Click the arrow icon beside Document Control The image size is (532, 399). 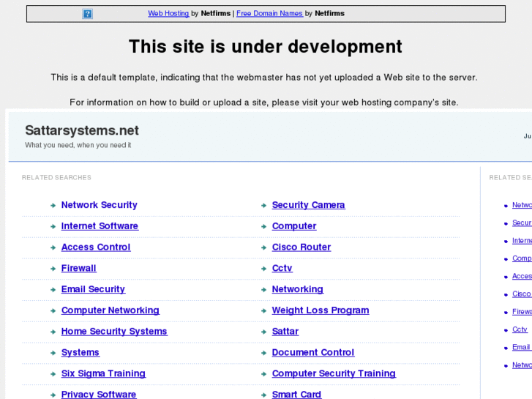click(x=263, y=353)
